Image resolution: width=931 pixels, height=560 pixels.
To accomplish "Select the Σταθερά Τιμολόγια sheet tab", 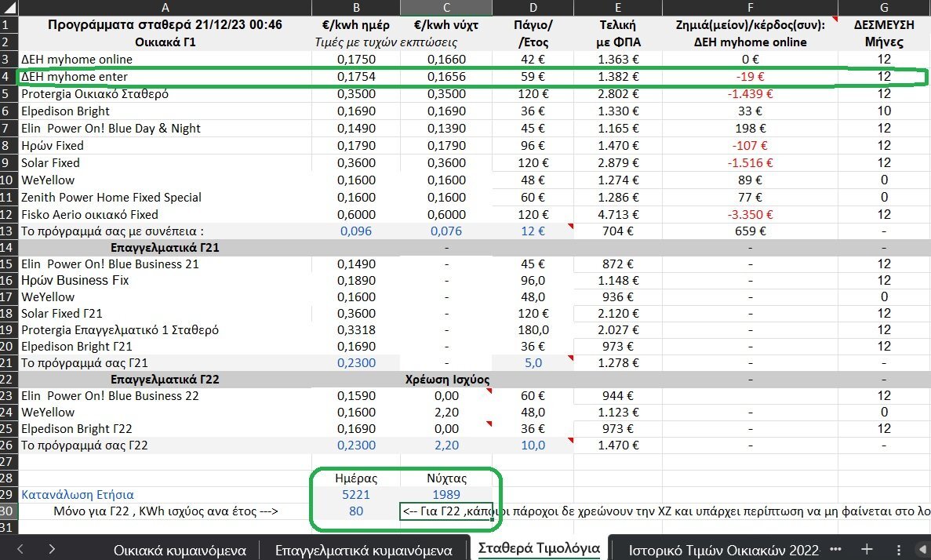I will coord(539,548).
